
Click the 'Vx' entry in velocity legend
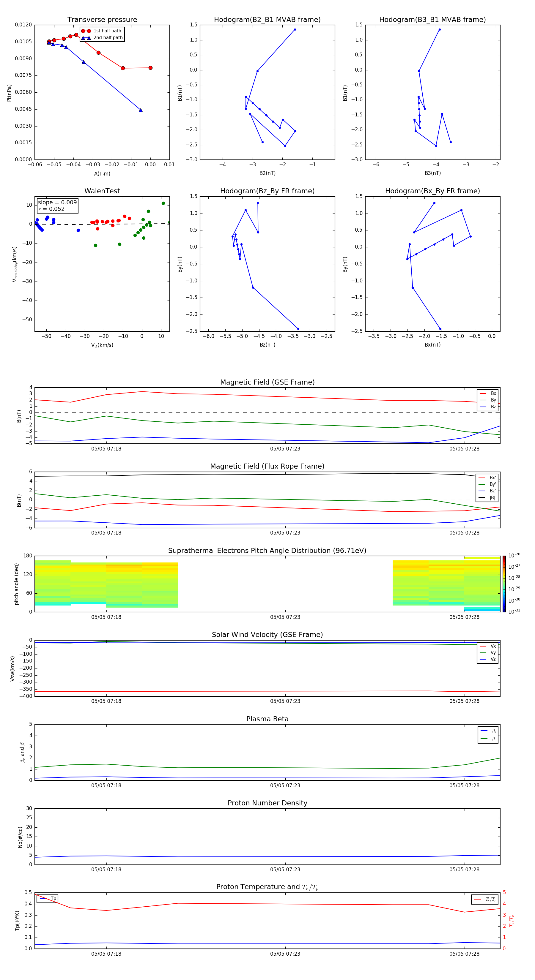pyautogui.click(x=488, y=646)
